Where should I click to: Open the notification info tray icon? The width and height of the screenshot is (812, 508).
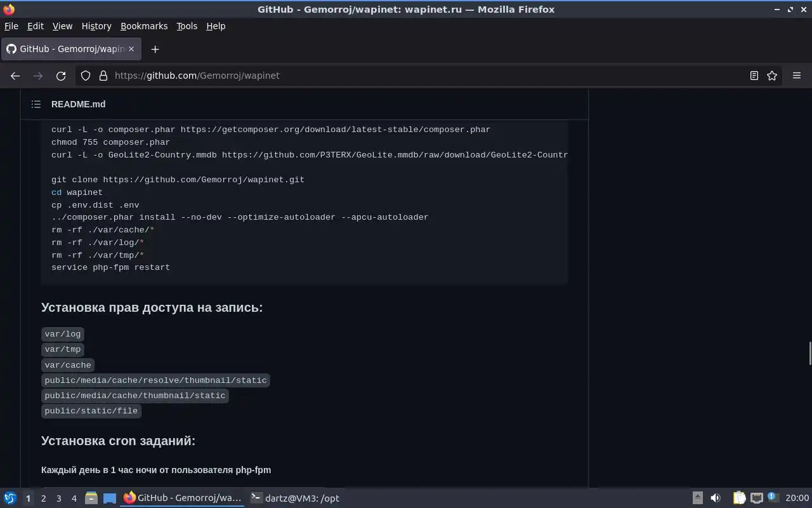click(x=772, y=498)
